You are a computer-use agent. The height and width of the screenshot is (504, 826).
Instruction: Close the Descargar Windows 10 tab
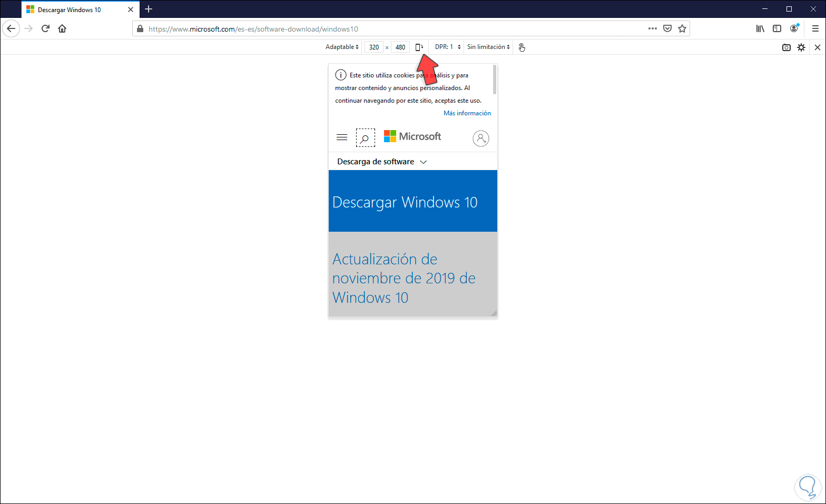(131, 9)
